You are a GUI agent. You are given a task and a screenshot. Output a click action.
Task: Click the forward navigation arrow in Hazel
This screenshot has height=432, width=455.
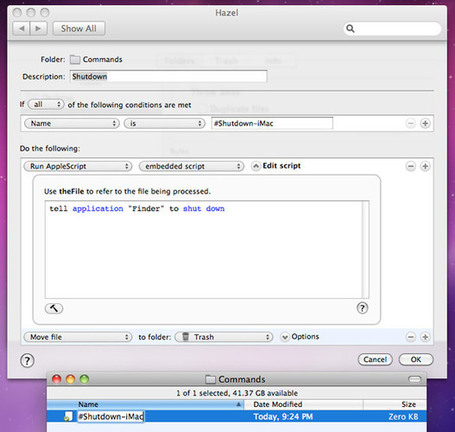tap(38, 29)
